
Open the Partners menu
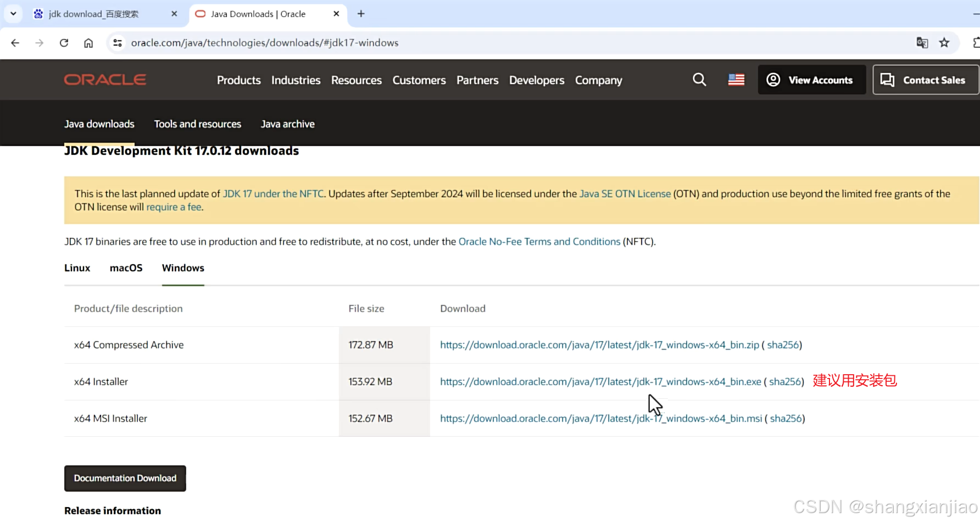tap(477, 80)
